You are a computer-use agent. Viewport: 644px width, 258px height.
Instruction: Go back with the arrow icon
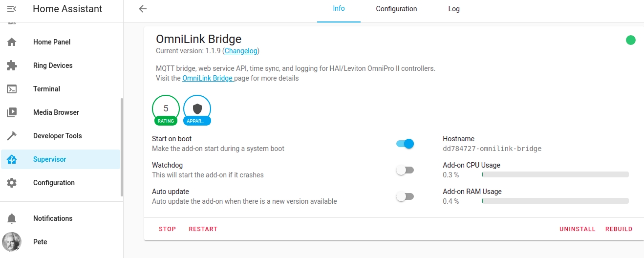click(x=143, y=9)
